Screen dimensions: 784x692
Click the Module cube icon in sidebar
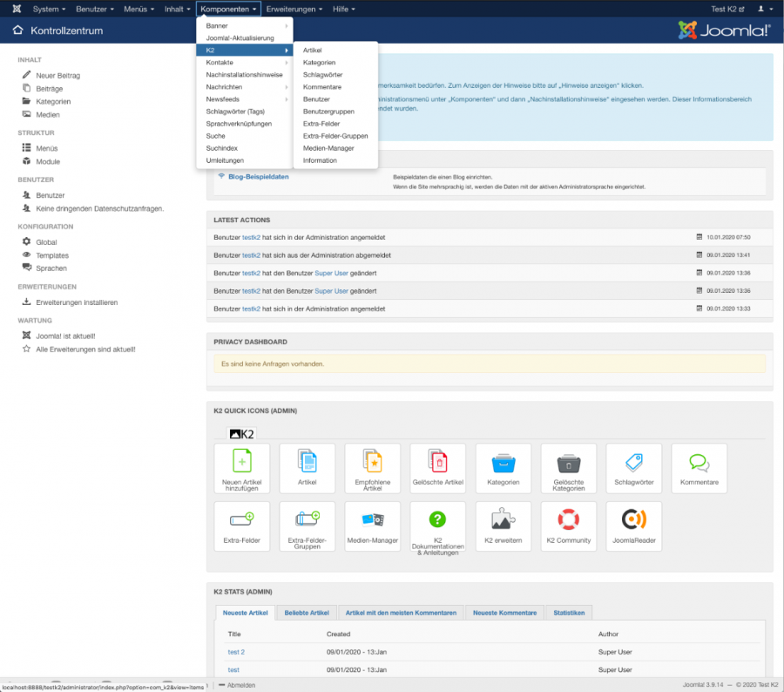click(26, 161)
